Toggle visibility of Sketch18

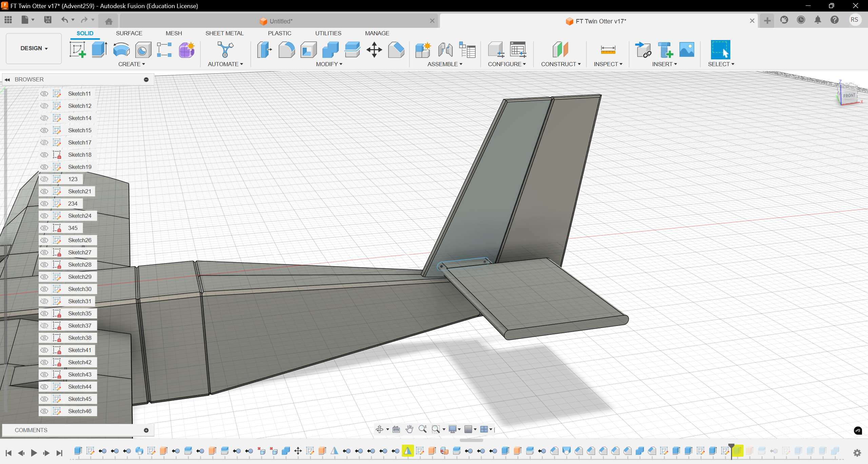point(44,155)
